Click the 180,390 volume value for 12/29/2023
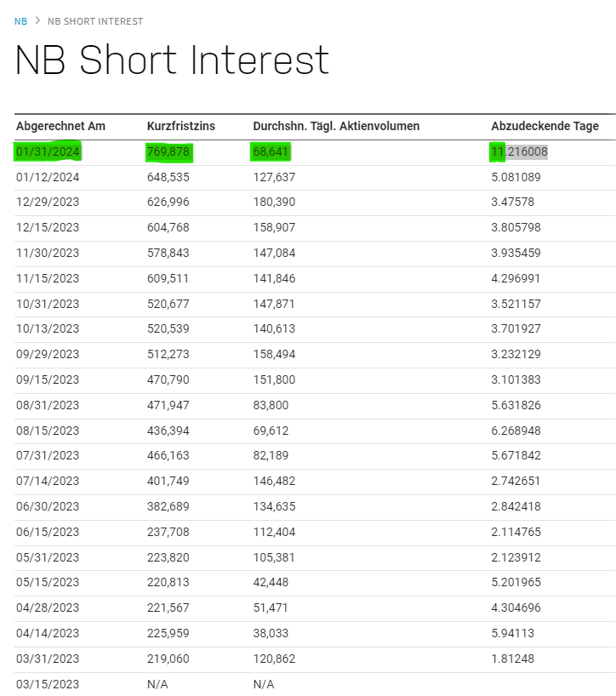The image size is (616, 696). [x=272, y=202]
